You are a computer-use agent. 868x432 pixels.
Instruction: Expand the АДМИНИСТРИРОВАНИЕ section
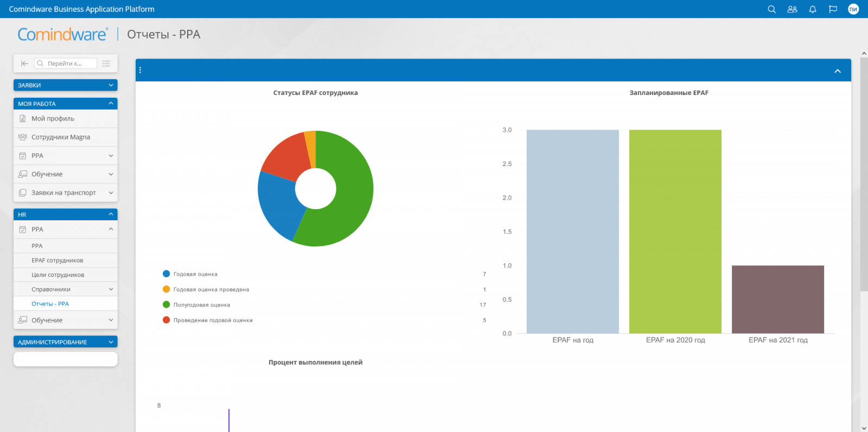65,342
